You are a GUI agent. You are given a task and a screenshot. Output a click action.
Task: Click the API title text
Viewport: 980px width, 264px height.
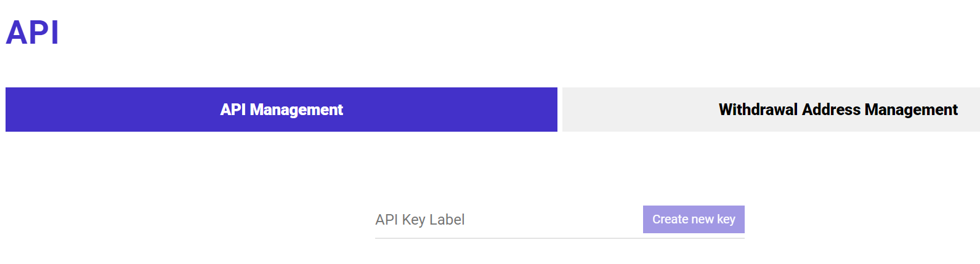pyautogui.click(x=32, y=33)
